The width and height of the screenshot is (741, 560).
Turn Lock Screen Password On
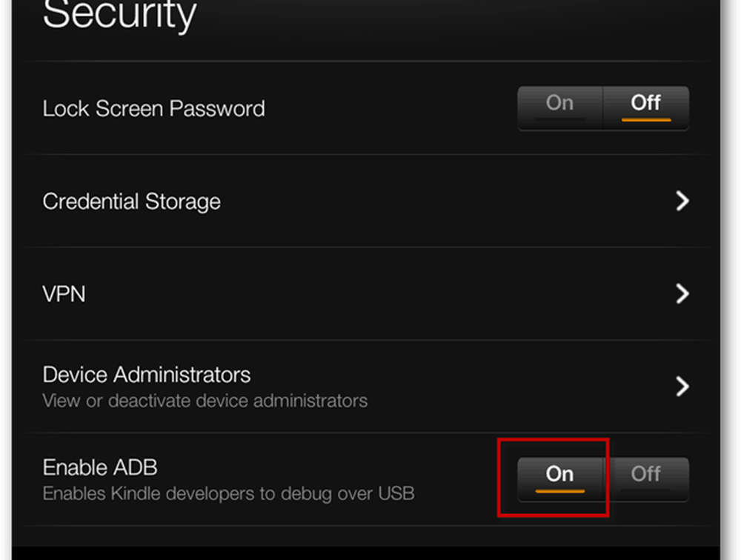point(559,103)
